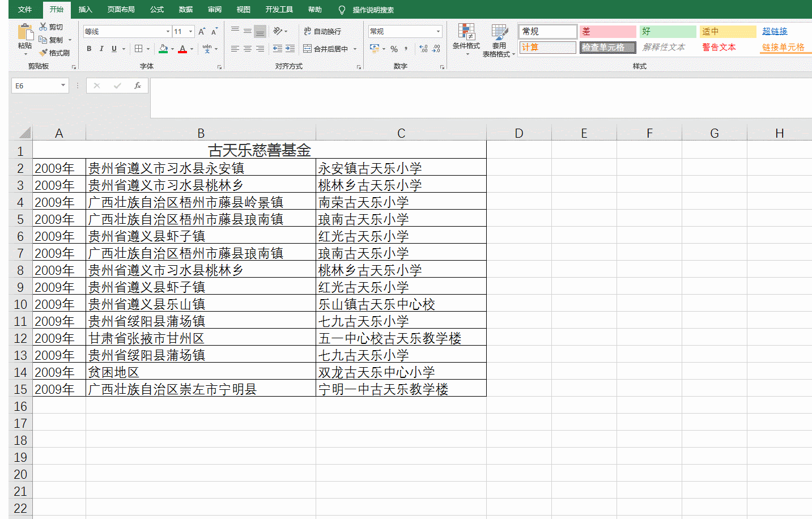Apply the 常规 cell style
Viewport: 812px width, 519px height.
click(548, 31)
